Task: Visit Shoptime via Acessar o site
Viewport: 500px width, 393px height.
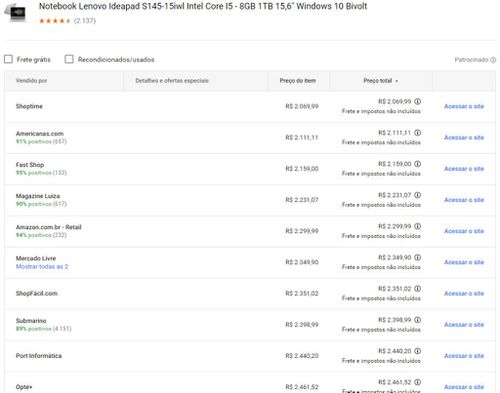Action: tap(464, 106)
